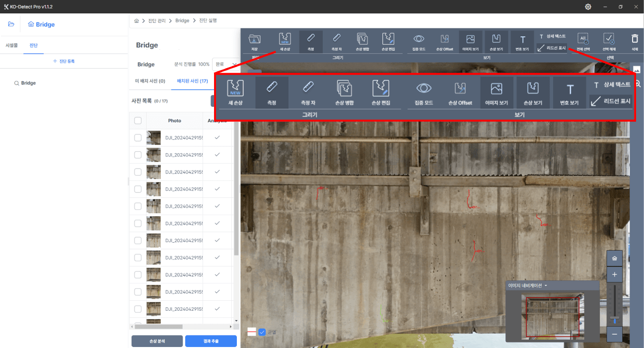The width and height of the screenshot is (644, 348).
Task: Reset view with the home icon
Action: (614, 259)
